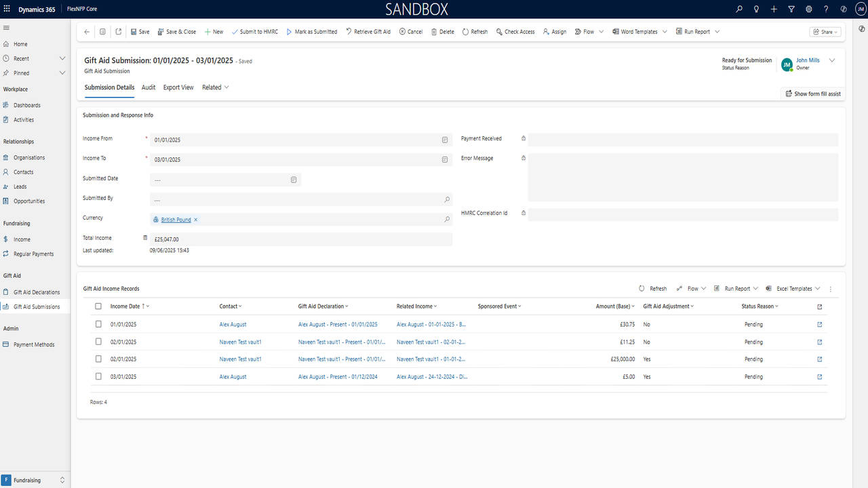Expand the Related tab dropdown
Image resolution: width=868 pixels, height=488 pixels.
point(215,87)
